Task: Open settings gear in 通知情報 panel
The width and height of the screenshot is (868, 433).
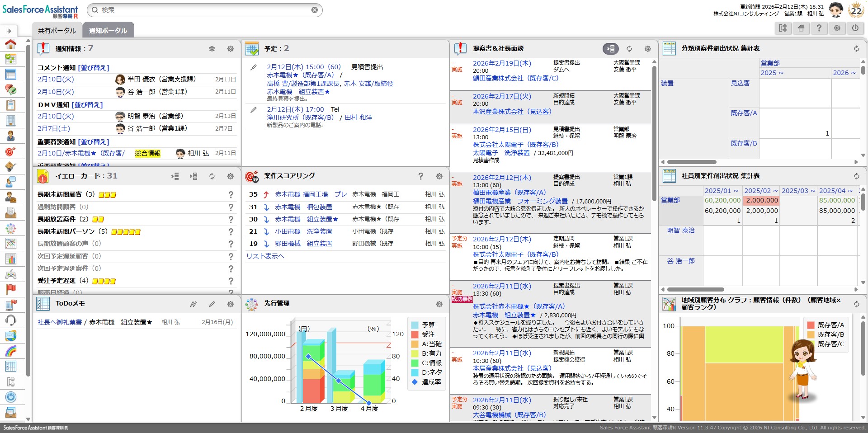Action: [x=231, y=49]
